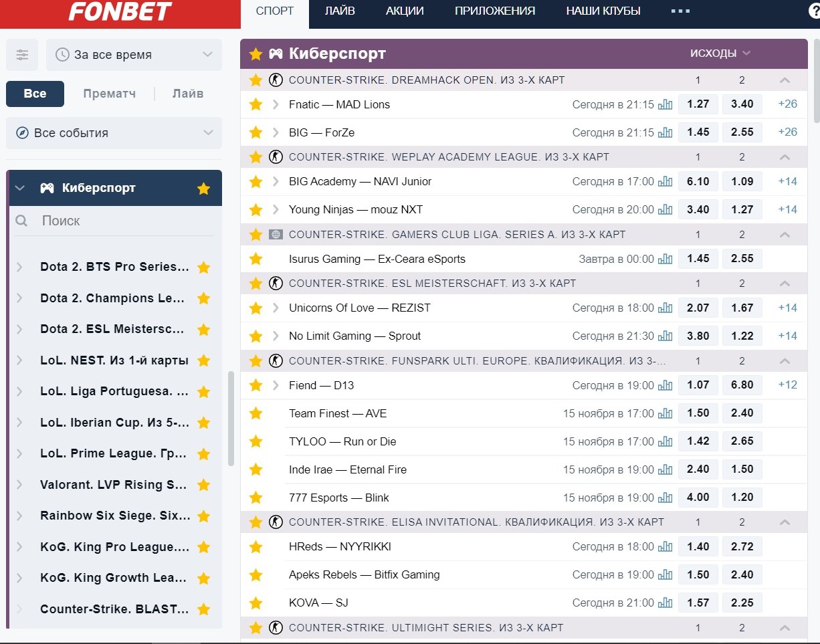View stats icon for Young Ninjas — mouz NXT
Image resolution: width=820 pixels, height=644 pixels.
pyautogui.click(x=665, y=209)
